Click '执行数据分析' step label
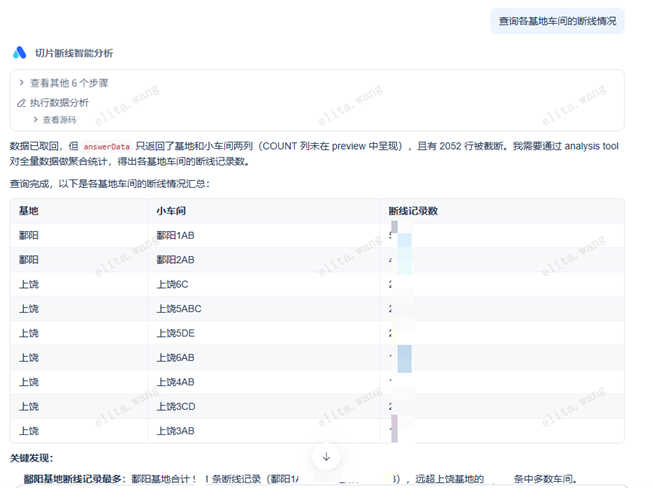 click(x=59, y=103)
